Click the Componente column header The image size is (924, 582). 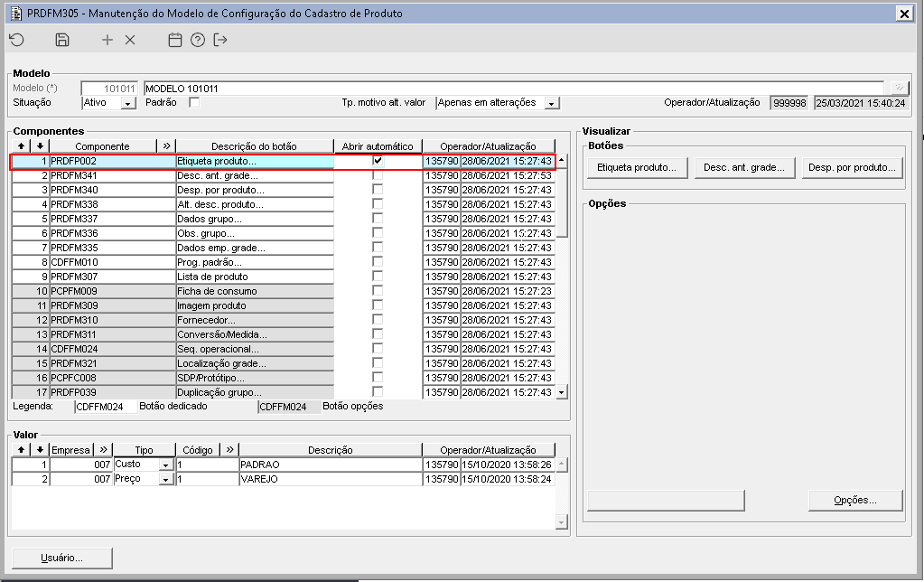click(x=103, y=145)
